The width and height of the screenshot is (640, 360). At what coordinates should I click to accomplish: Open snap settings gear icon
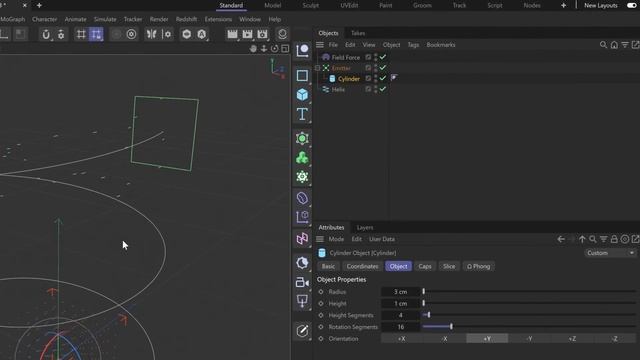pos(61,34)
